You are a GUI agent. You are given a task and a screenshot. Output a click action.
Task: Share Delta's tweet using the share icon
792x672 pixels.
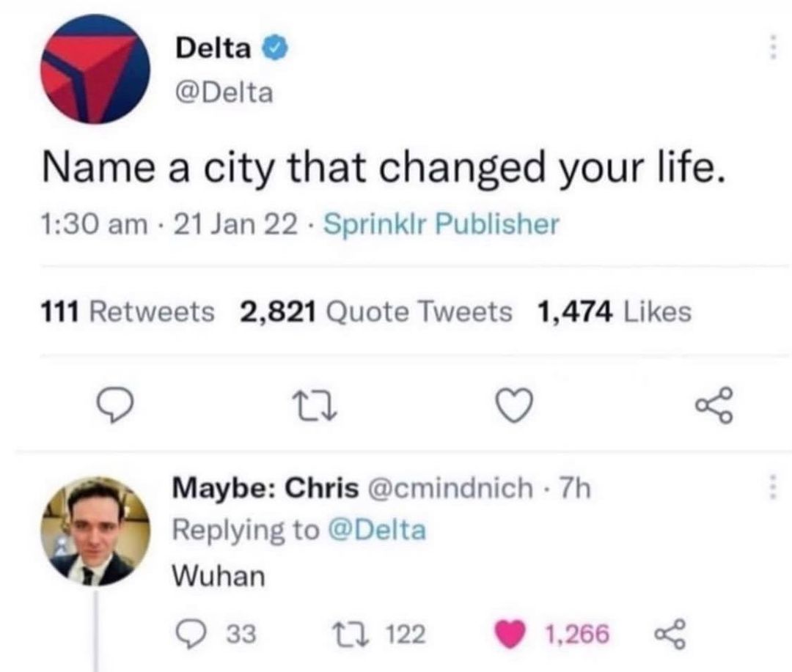(712, 404)
